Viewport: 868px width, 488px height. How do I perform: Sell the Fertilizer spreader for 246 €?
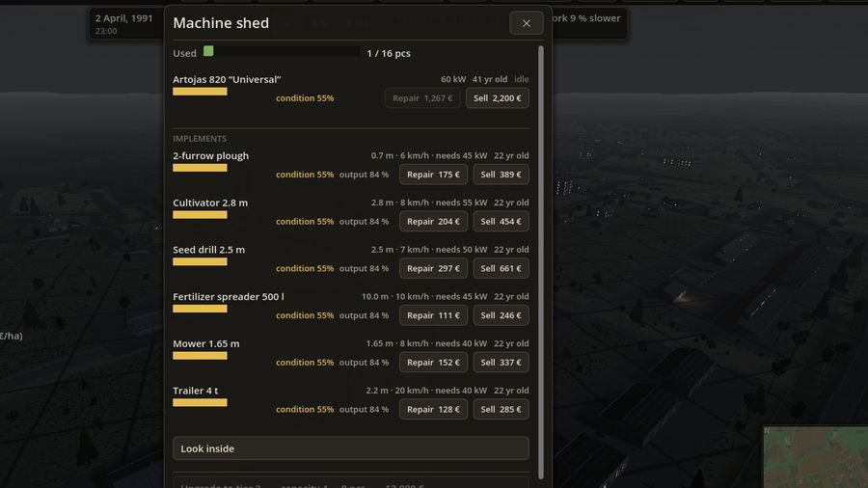click(x=501, y=315)
